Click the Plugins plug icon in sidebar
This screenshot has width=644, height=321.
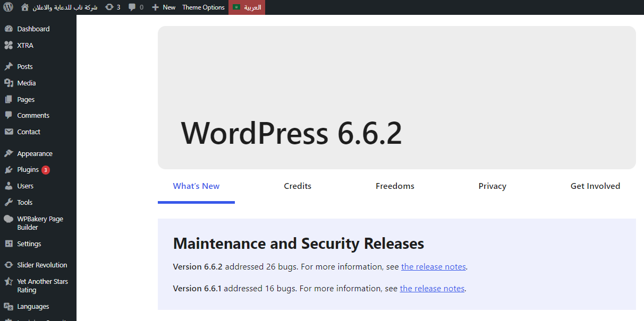pyautogui.click(x=9, y=170)
